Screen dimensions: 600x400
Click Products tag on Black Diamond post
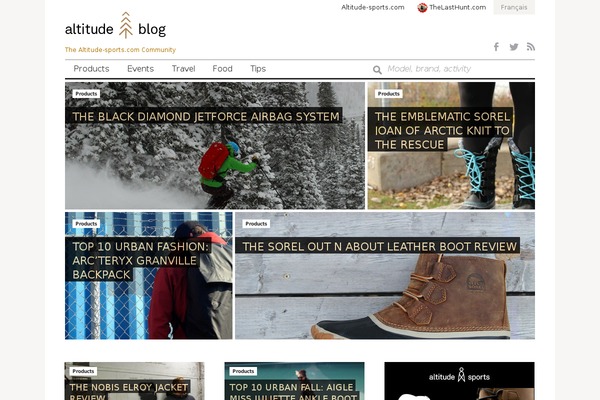(86, 94)
